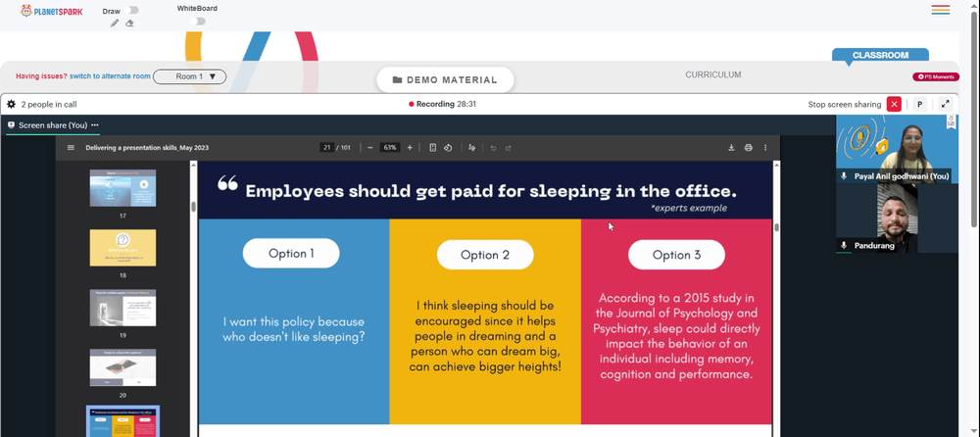Click the PDF annotate draw icon
Screen dimensions: 980x437
[x=472, y=148]
